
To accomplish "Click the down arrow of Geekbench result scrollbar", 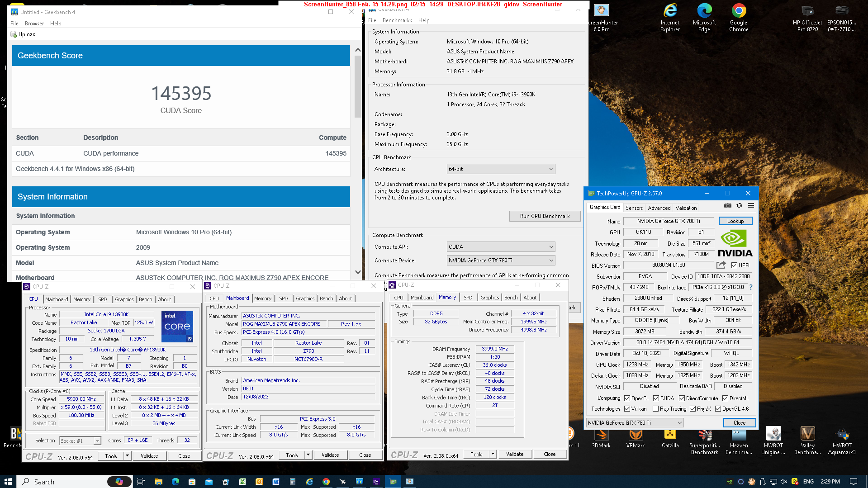I will pyautogui.click(x=358, y=272).
